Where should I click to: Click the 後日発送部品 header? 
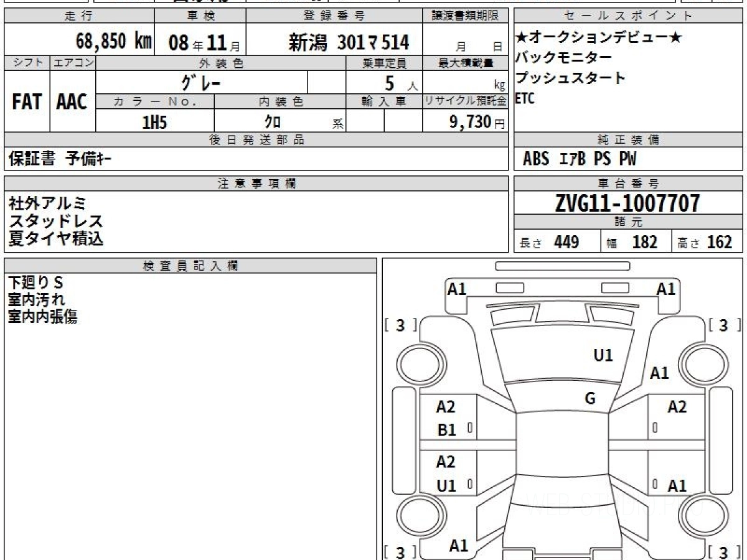256,140
